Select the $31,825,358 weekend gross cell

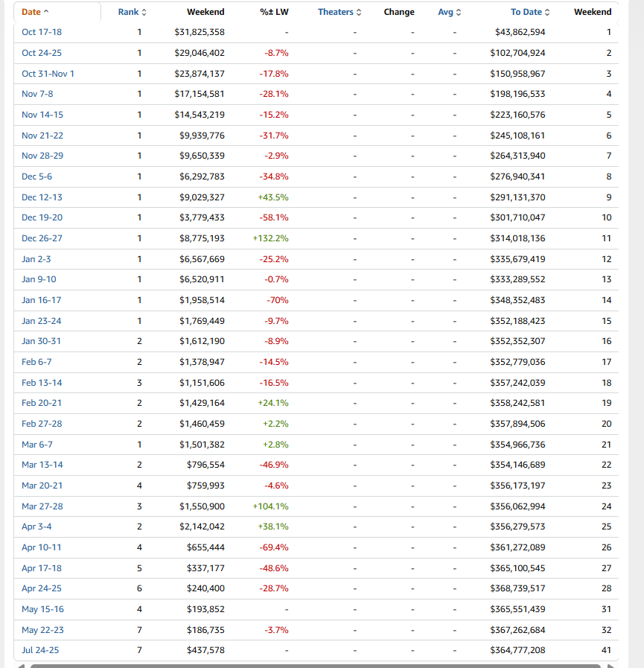point(200,32)
